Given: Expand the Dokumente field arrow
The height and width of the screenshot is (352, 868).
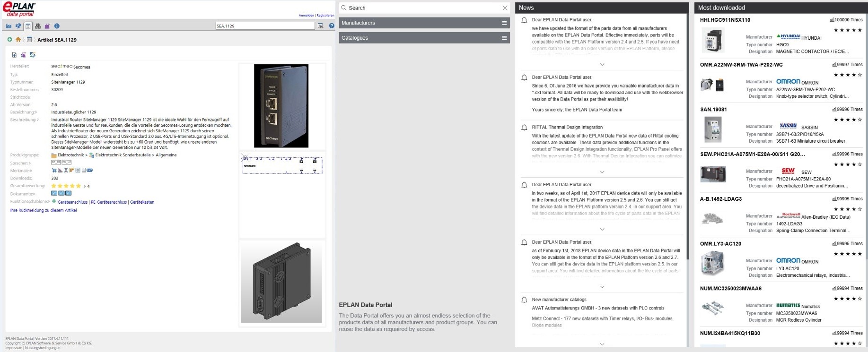Looking at the screenshot, I should tap(34, 194).
